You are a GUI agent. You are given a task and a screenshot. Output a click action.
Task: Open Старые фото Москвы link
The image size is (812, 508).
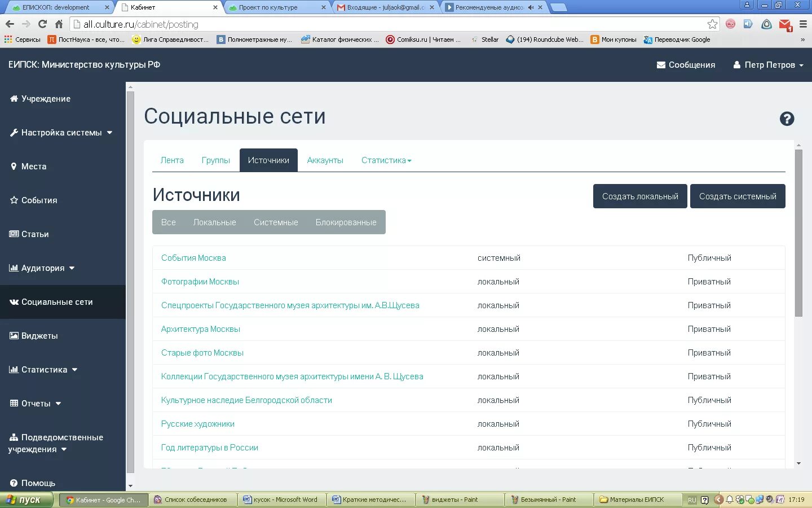202,353
